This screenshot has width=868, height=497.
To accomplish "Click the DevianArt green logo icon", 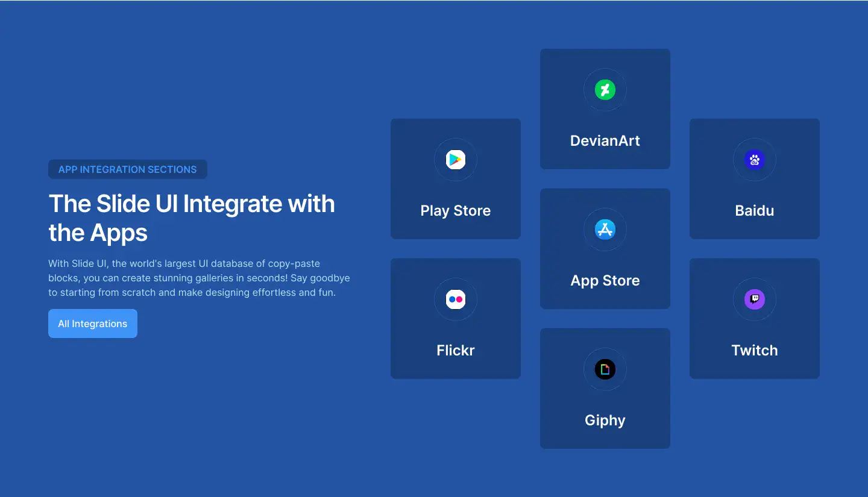I will click(605, 90).
